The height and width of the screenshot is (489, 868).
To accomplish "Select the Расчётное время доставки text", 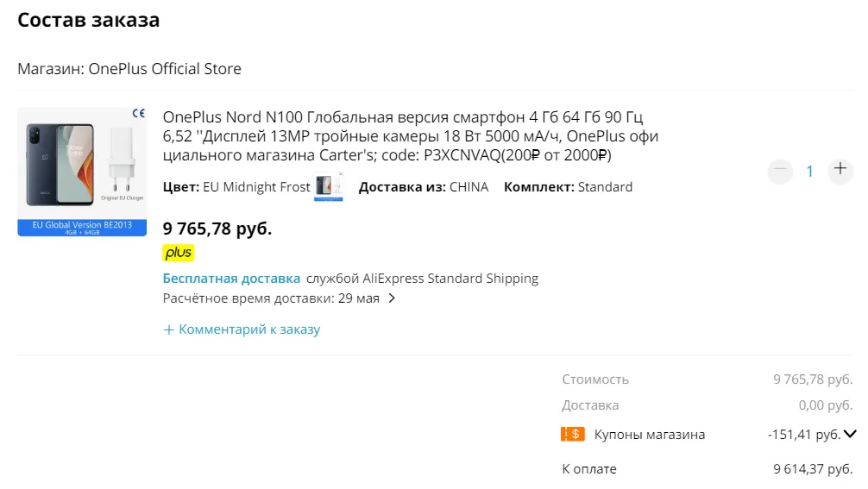I will pyautogui.click(x=271, y=298).
